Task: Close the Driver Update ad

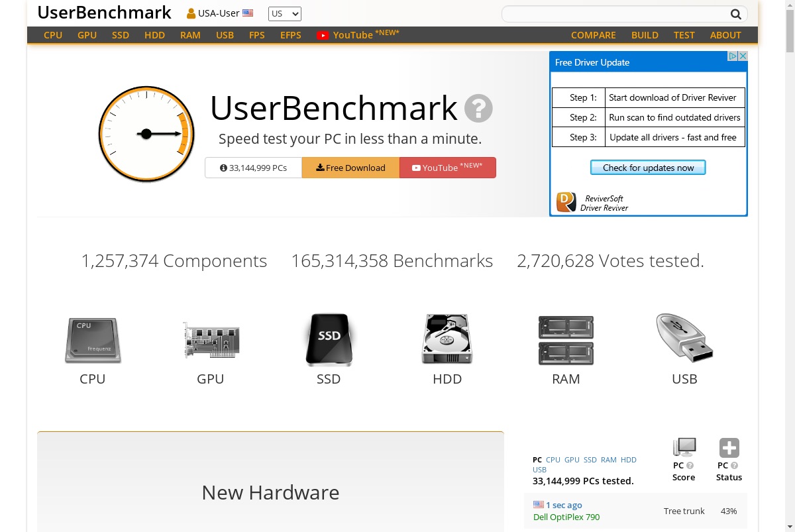Action: coord(743,56)
